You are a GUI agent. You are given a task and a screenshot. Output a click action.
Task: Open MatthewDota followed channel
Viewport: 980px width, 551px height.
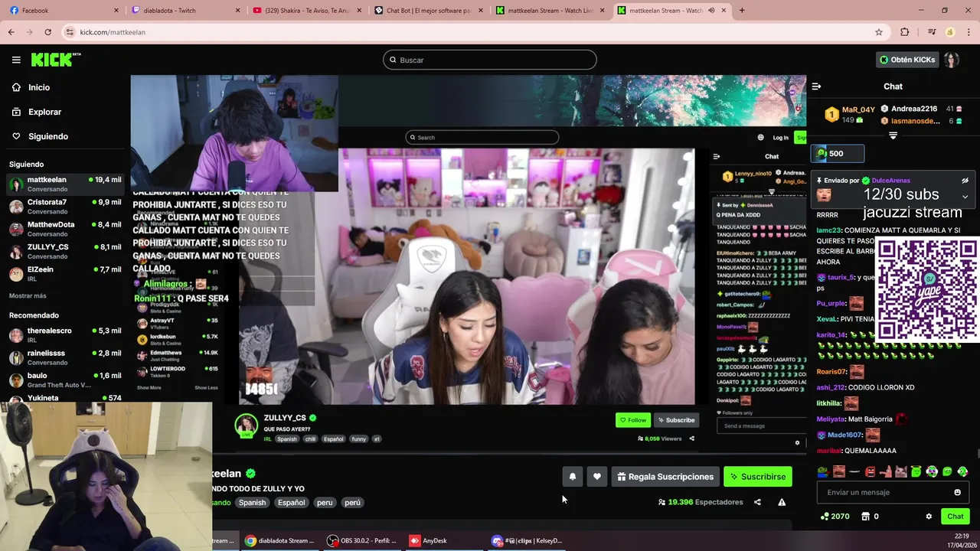[65, 228]
